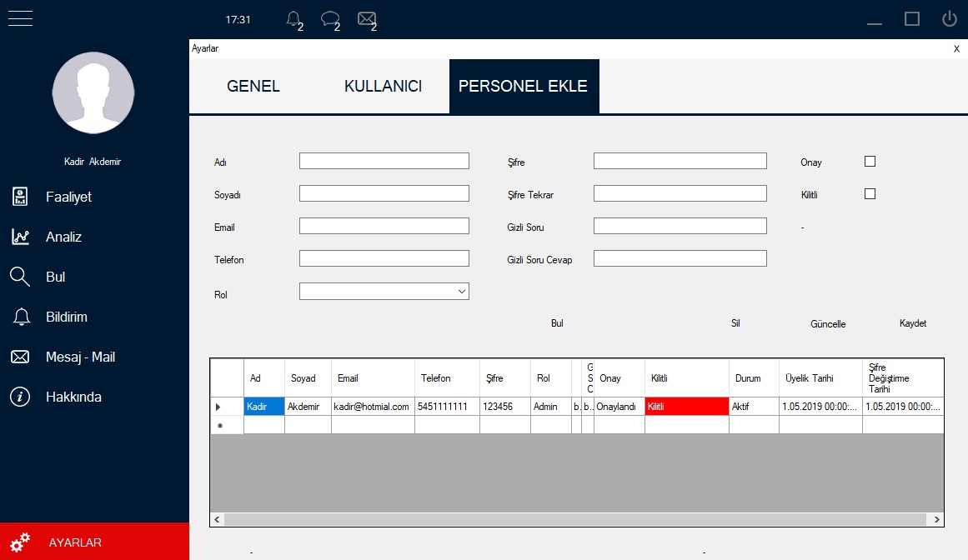This screenshot has width=968, height=560.
Task: Click the Onay column header in grid
Action: (619, 378)
